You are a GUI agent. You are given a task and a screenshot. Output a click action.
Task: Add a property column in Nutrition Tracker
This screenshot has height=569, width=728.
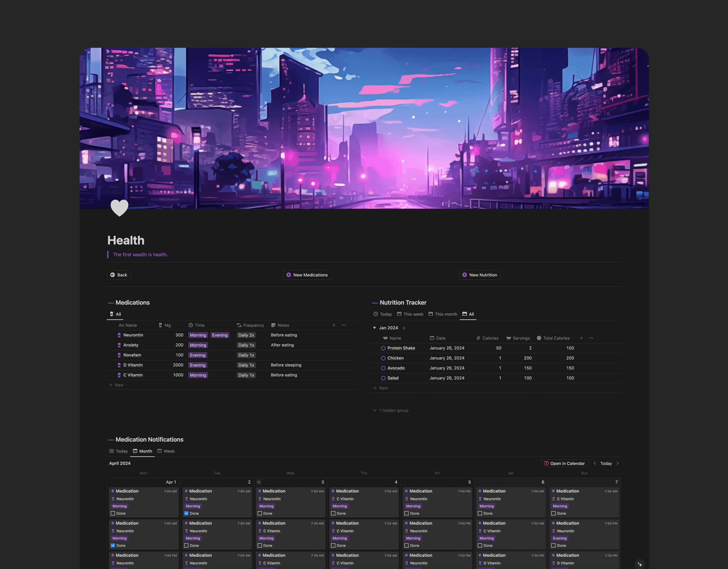click(581, 338)
